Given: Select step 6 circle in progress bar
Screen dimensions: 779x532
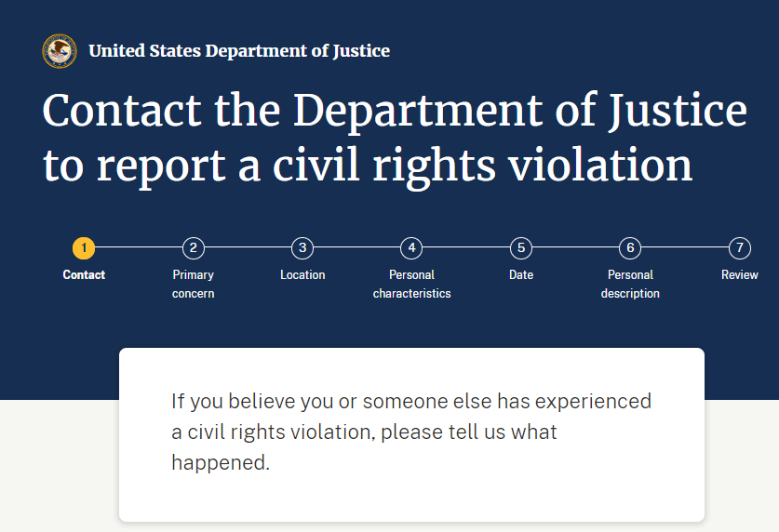Looking at the screenshot, I should point(630,247).
